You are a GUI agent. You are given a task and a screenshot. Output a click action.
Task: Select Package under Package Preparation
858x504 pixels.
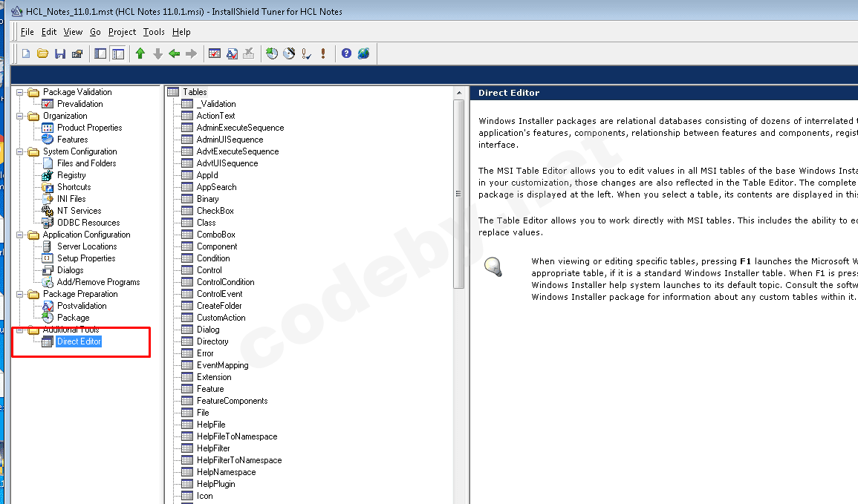(74, 318)
